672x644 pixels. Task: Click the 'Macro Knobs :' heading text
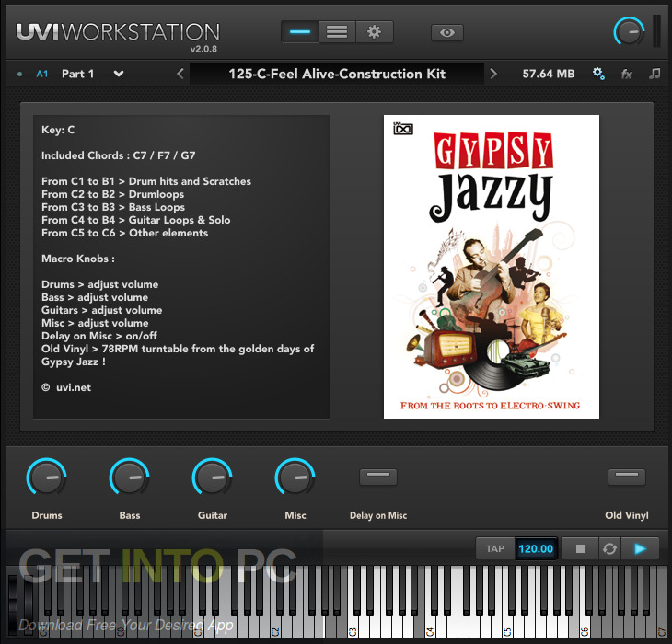point(78,259)
